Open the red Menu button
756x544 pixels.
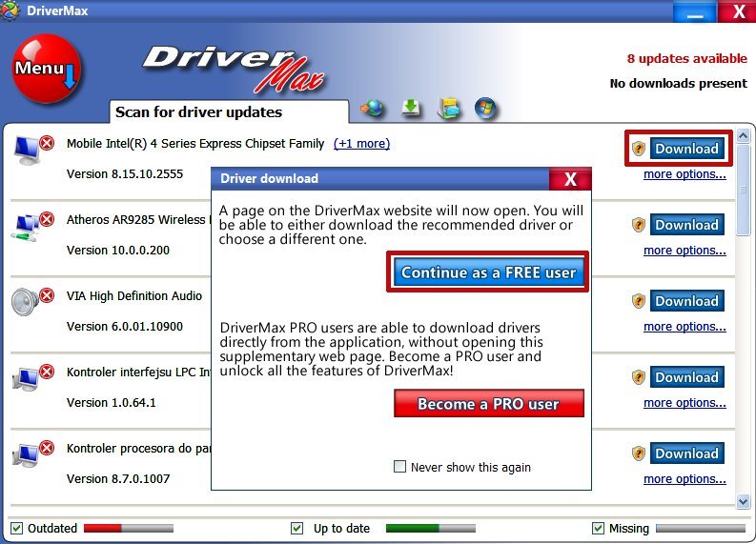(46, 69)
